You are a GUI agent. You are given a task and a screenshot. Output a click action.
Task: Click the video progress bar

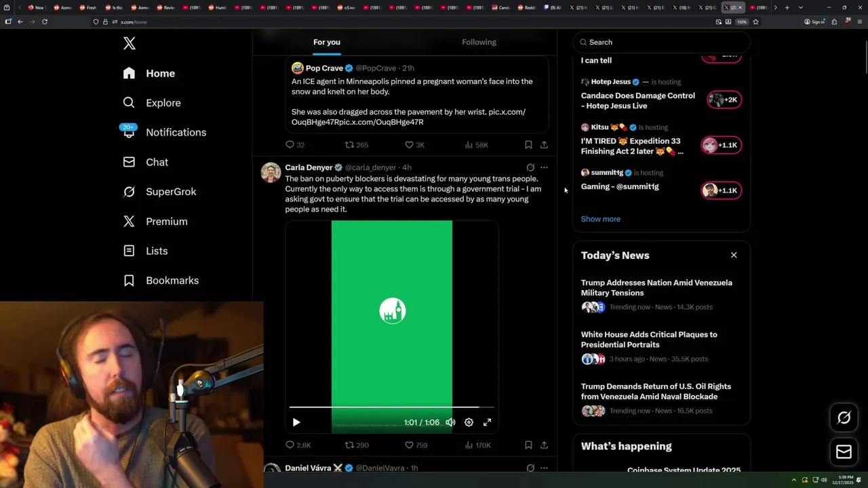point(391,407)
